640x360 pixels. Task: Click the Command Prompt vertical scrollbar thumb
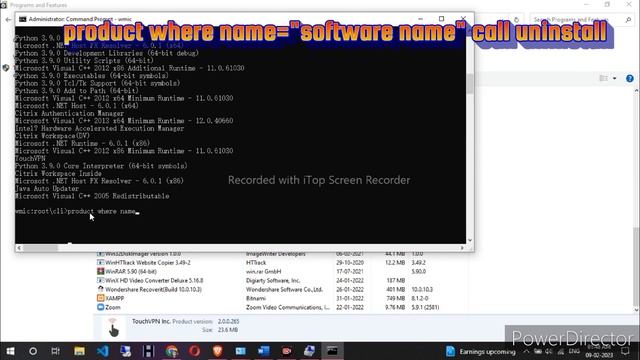tap(470, 83)
